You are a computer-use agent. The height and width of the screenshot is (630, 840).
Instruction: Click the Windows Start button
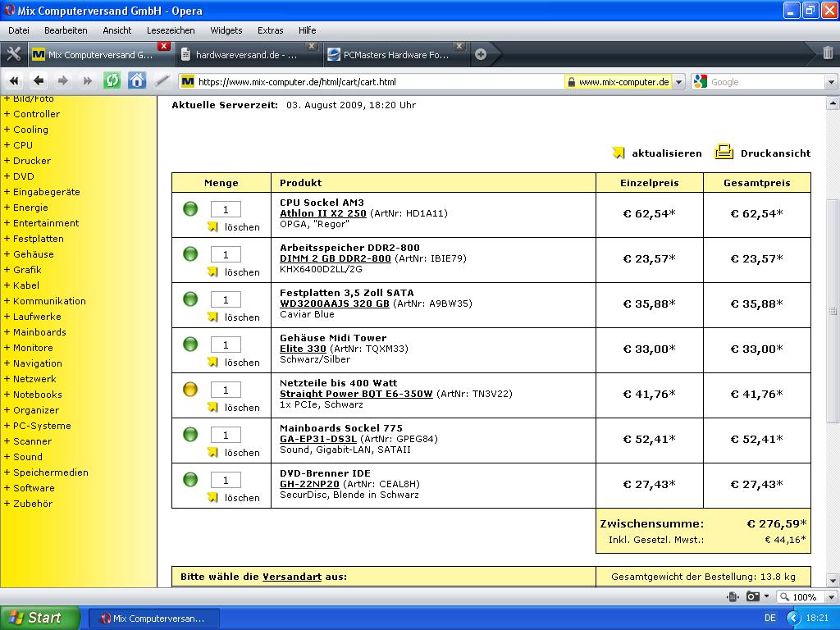click(39, 618)
